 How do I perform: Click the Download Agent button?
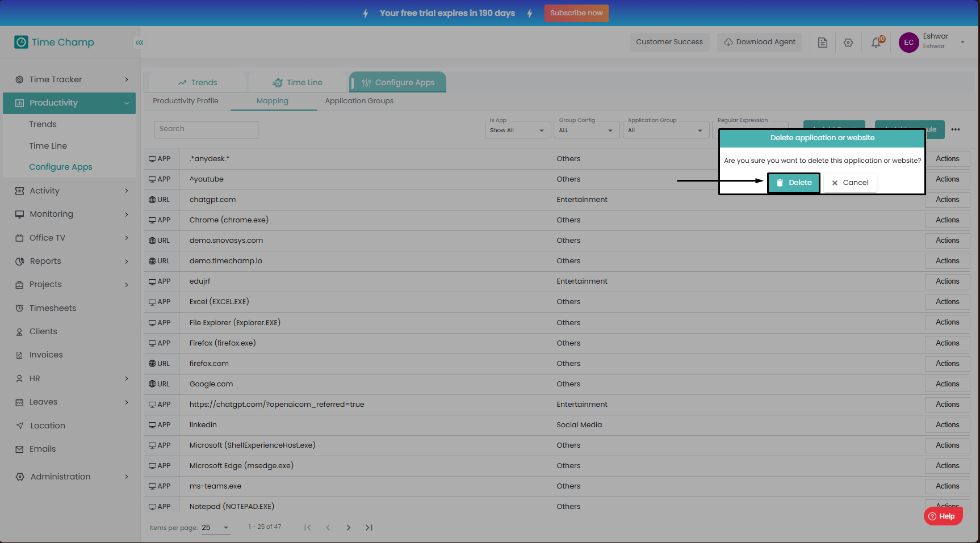click(760, 42)
